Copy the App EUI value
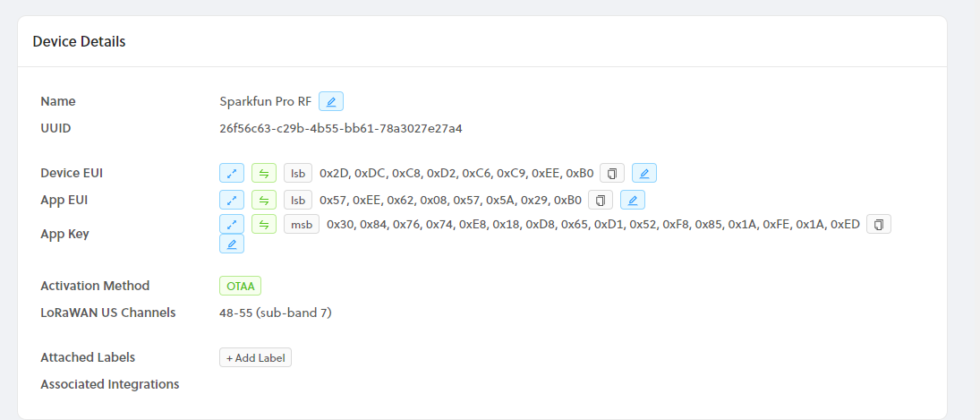This screenshot has height=420, width=980. click(601, 200)
